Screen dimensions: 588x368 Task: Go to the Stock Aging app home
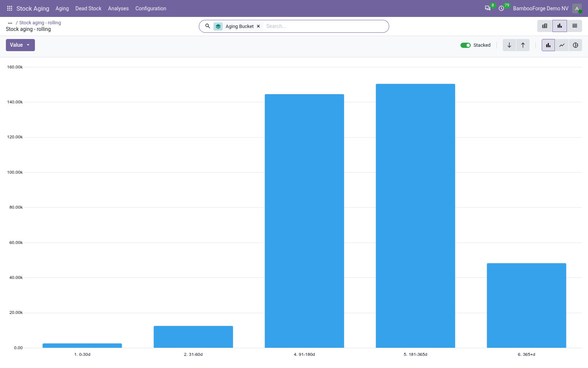coord(33,8)
